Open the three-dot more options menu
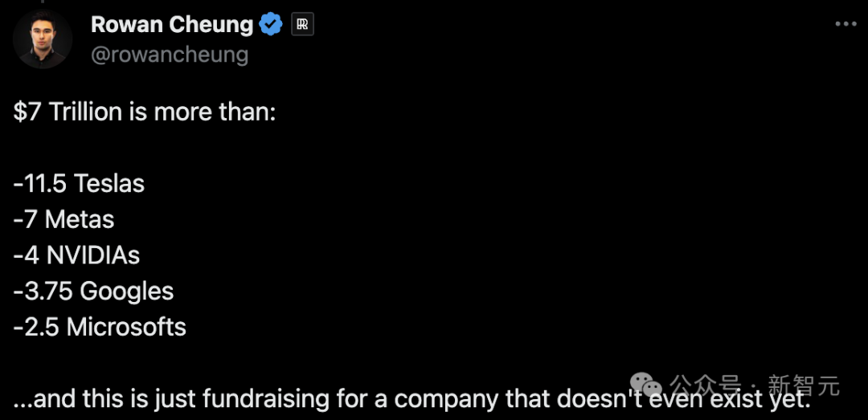The width and height of the screenshot is (868, 420). pos(845,24)
